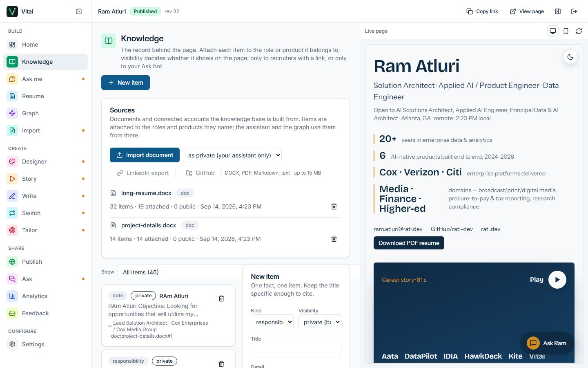Click the Import sidebar icon
The image size is (588, 368).
[x=12, y=130]
